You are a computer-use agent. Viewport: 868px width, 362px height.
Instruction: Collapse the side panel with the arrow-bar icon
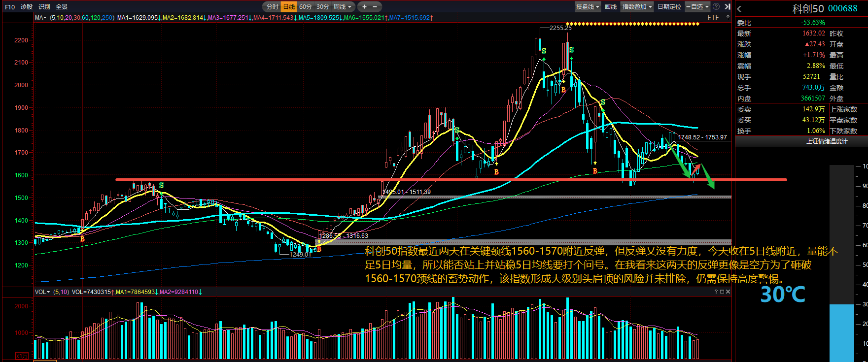[x=727, y=7]
